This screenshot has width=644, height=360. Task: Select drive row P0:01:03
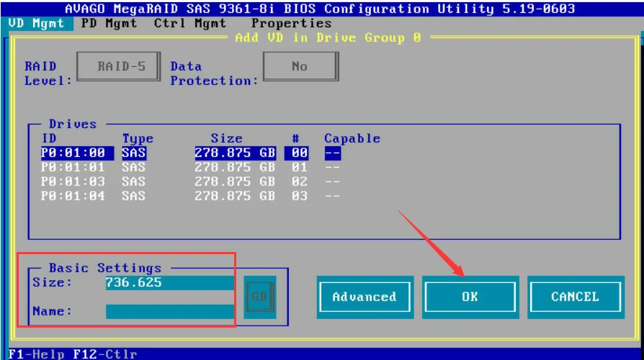tap(191, 181)
